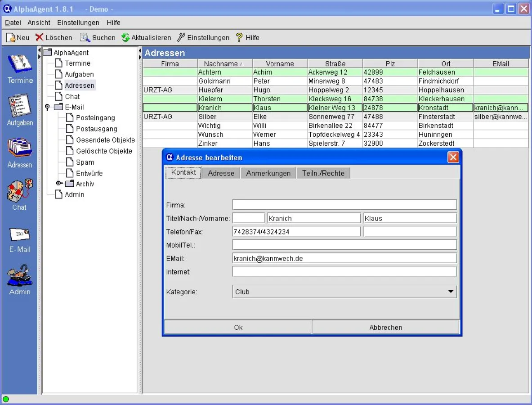Switch to the Anmerkungen tab
The height and width of the screenshot is (405, 532).
[x=268, y=173]
